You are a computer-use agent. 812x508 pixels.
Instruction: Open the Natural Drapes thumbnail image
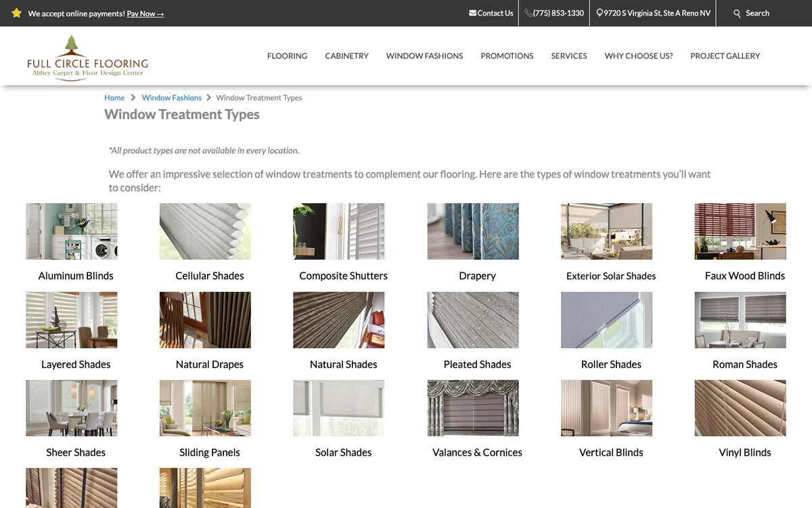(x=205, y=320)
